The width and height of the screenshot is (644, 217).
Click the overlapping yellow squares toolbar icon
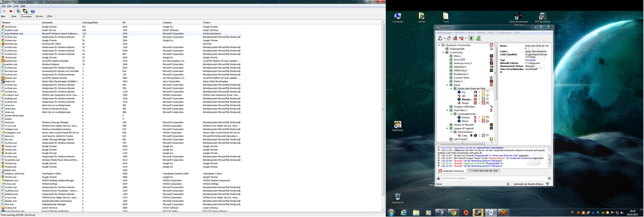[x=25, y=11]
